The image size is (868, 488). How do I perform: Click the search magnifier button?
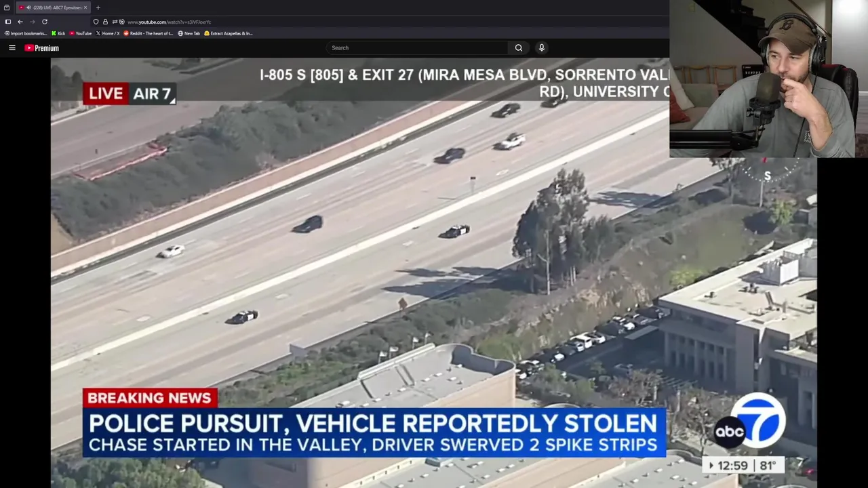pyautogui.click(x=519, y=47)
